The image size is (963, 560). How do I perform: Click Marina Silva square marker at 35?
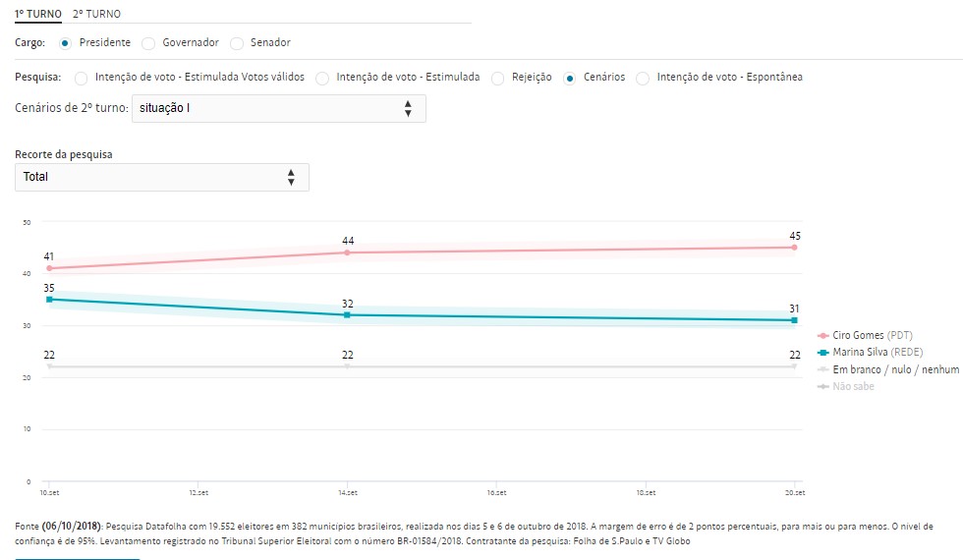click(49, 300)
